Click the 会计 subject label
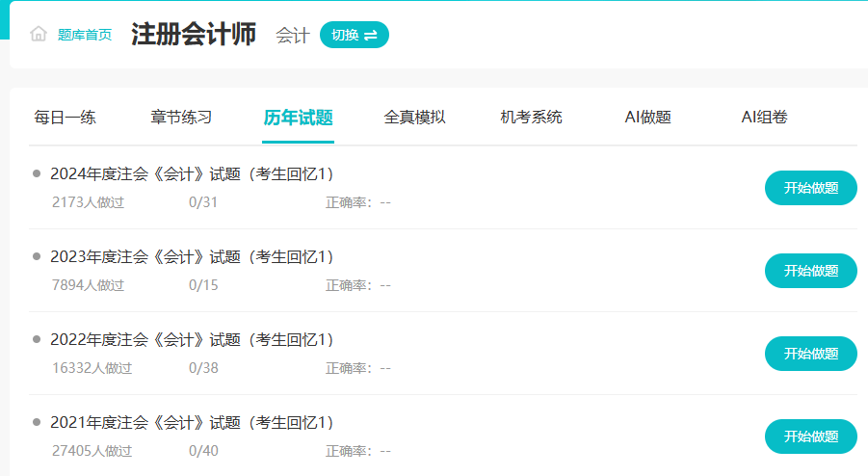Image resolution: width=868 pixels, height=476 pixels. (x=292, y=36)
